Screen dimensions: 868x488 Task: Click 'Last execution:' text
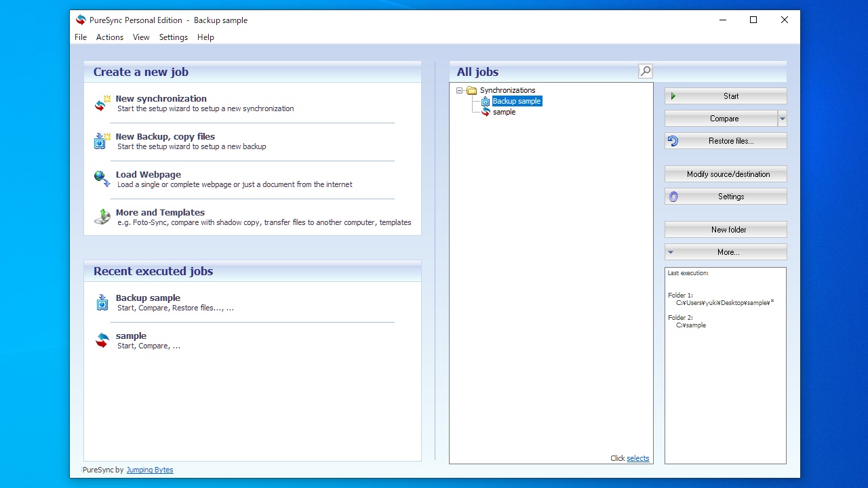point(688,273)
